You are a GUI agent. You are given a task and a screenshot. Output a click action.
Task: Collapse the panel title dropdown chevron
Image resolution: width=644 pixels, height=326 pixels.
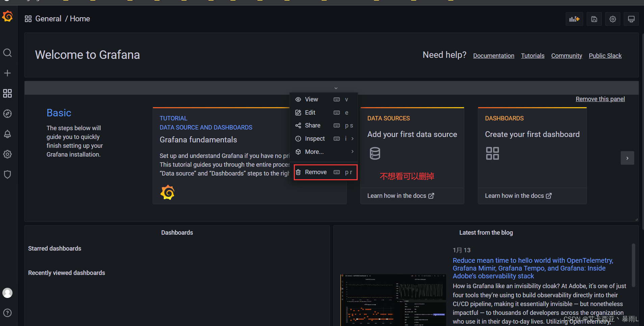point(336,88)
